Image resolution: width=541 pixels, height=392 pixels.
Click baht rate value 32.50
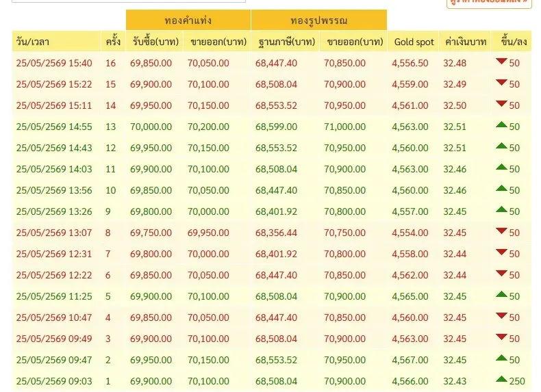click(455, 105)
